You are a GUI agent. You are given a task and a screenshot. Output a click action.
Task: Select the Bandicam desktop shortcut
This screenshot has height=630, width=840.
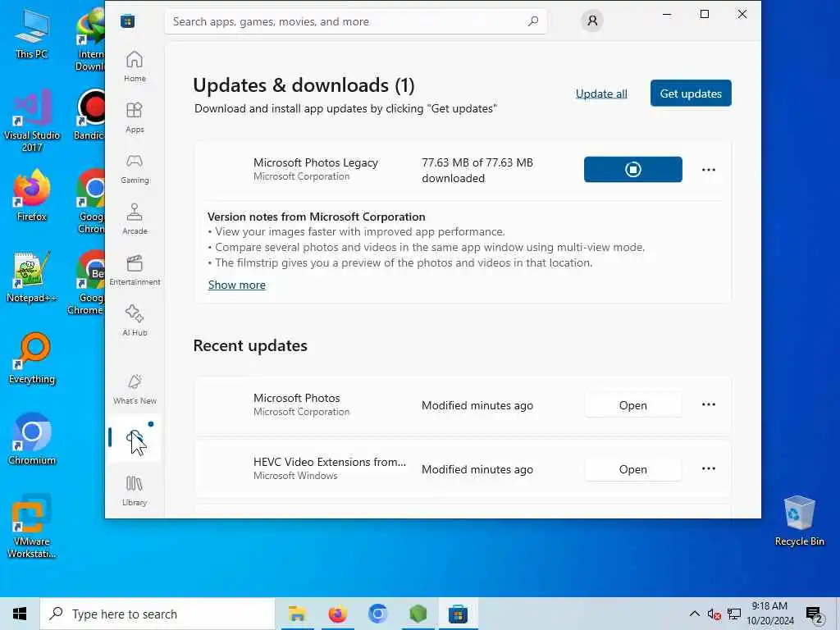coord(90,115)
